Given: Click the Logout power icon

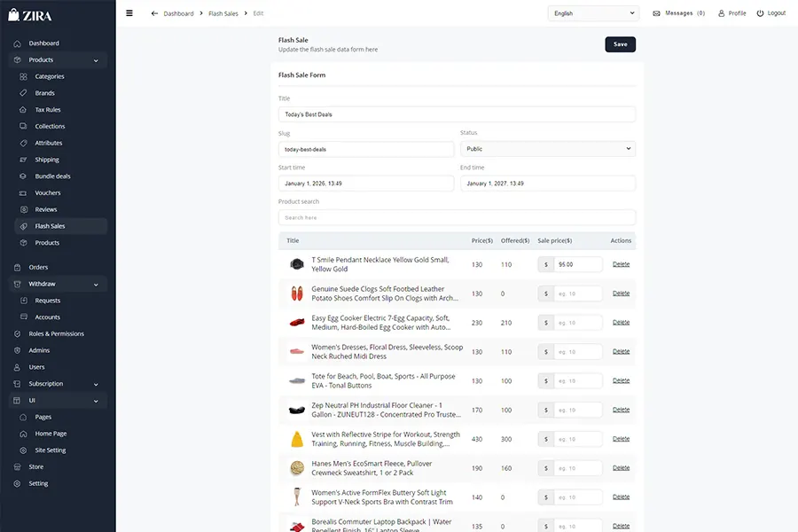Looking at the screenshot, I should tap(760, 13).
